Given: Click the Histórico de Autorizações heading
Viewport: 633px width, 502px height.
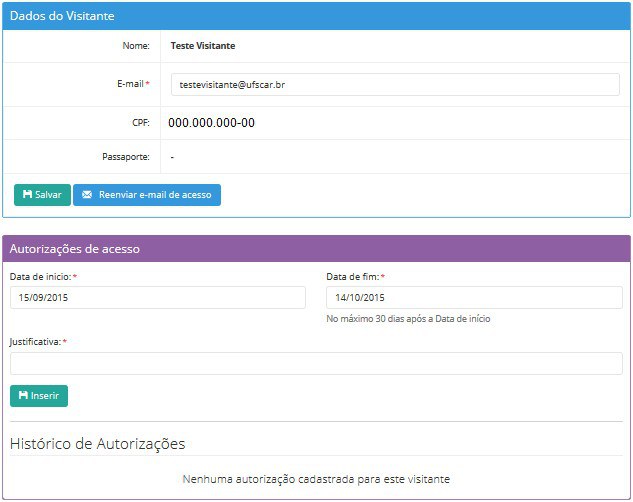Looking at the screenshot, I should pos(97,444).
